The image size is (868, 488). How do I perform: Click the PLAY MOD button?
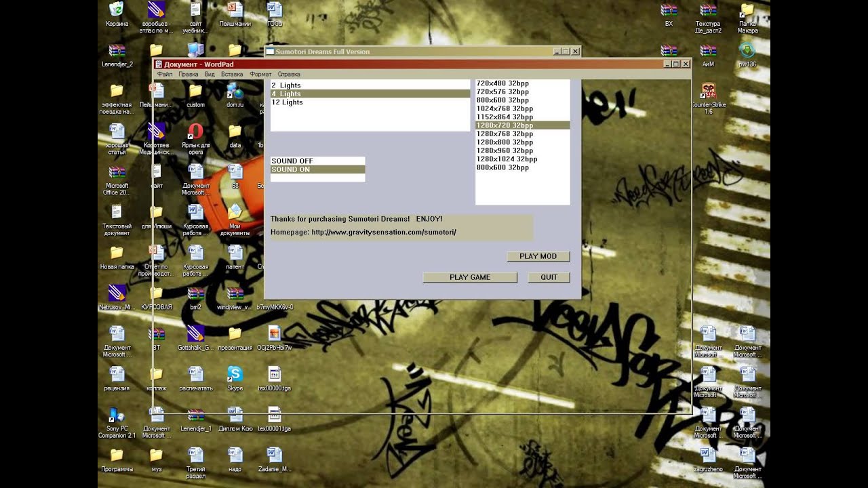tap(538, 256)
